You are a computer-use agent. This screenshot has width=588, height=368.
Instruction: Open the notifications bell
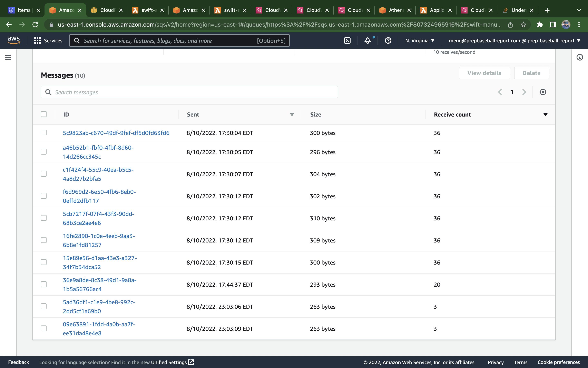368,41
